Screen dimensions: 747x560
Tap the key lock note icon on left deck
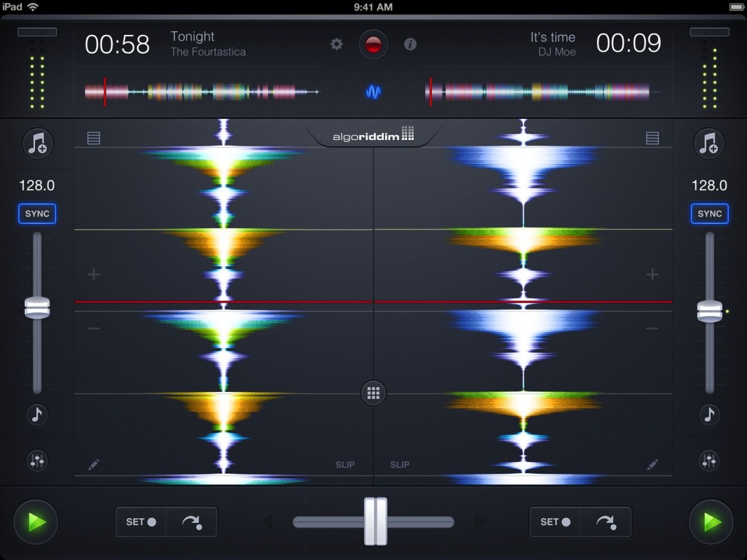tap(37, 415)
